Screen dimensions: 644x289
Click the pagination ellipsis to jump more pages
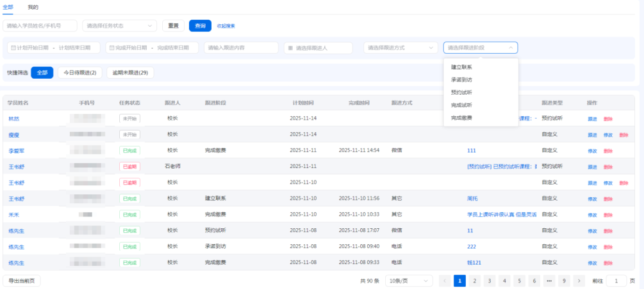pos(549,281)
